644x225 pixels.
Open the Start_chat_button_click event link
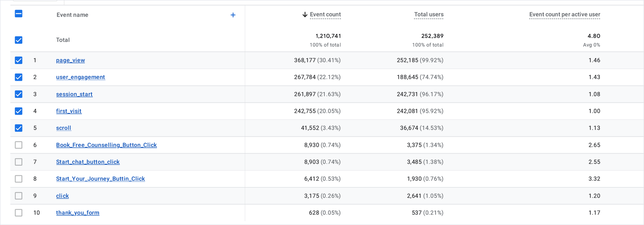click(88, 162)
